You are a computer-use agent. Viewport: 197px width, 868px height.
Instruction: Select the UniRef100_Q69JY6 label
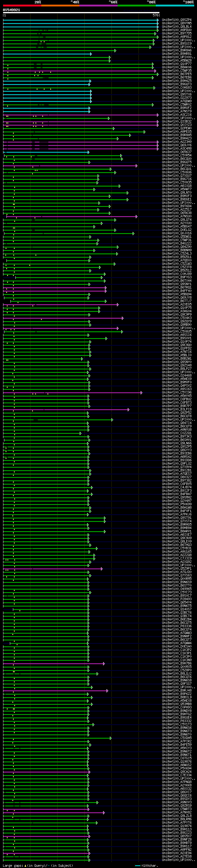pos(177,145)
